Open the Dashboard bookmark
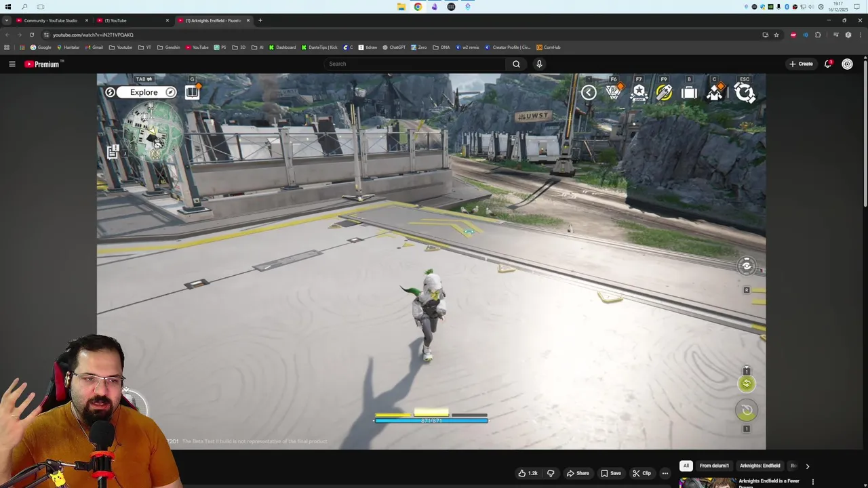The image size is (868, 488). tap(282, 47)
